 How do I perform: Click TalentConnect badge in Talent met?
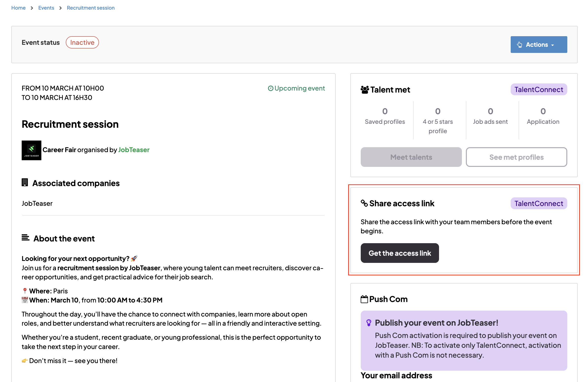(539, 90)
